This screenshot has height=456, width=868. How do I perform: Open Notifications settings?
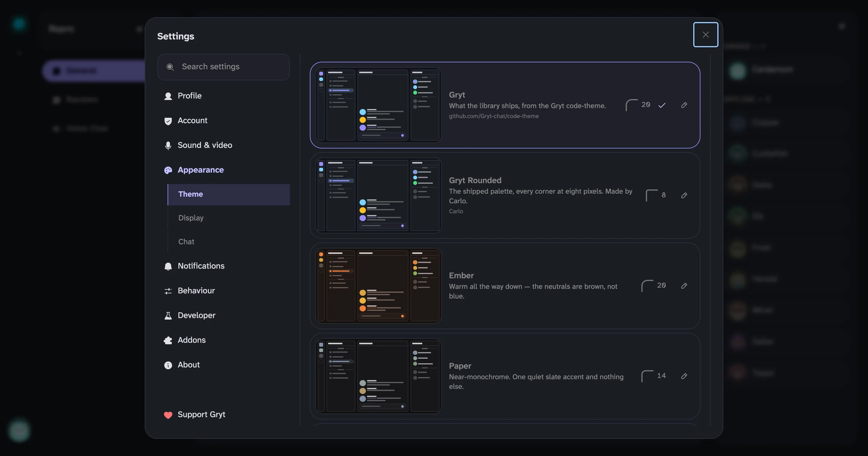pos(224,266)
